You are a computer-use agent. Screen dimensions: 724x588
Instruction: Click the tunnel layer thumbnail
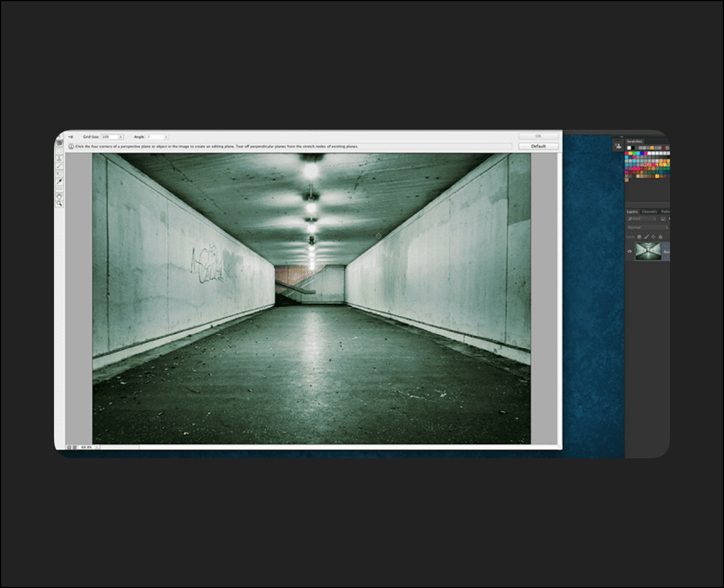(648, 252)
